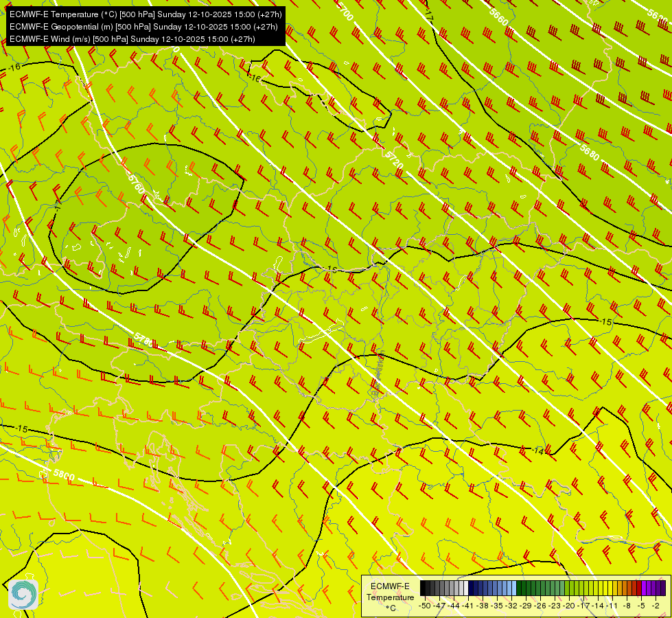Click the -44 legend scale value
The image size is (672, 618).
click(x=453, y=606)
